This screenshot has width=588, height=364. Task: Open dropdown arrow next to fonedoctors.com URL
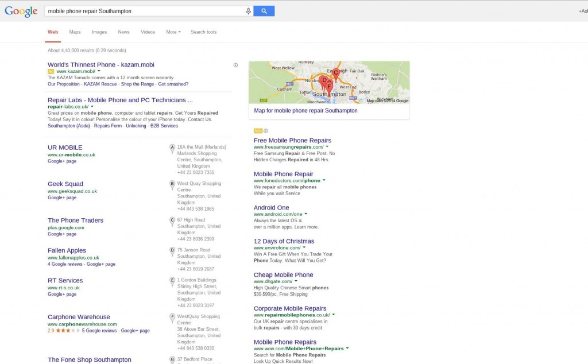coord(324,180)
